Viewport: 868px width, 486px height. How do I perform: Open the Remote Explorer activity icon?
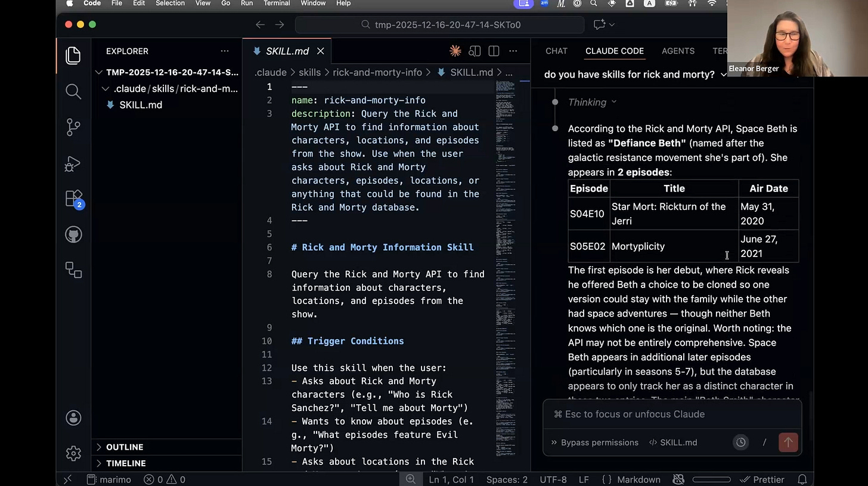73,270
